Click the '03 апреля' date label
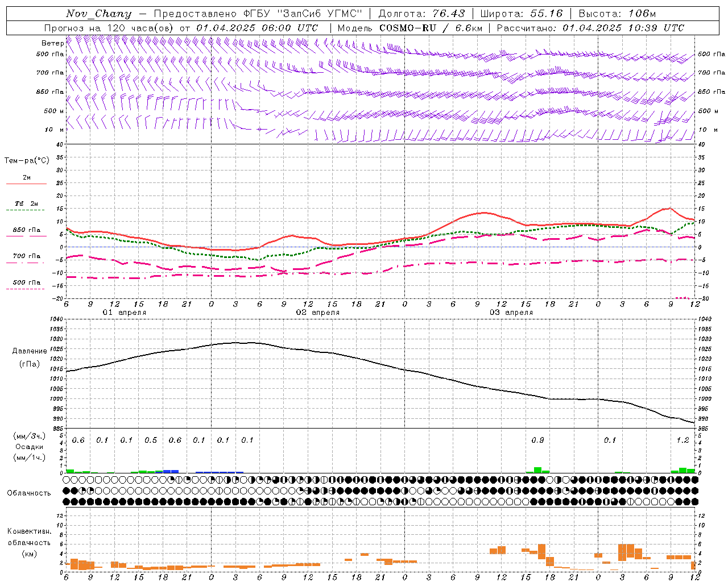Image resolution: width=728 pixels, height=582 pixels. (x=511, y=313)
